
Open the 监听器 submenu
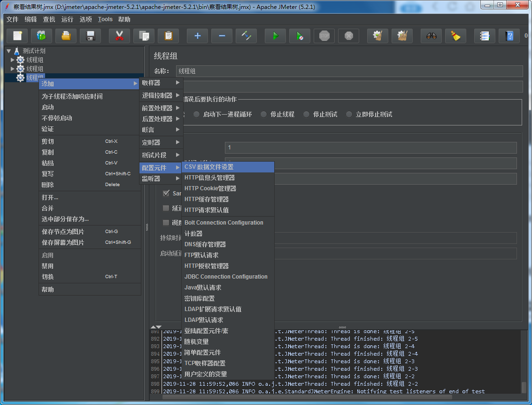click(161, 179)
